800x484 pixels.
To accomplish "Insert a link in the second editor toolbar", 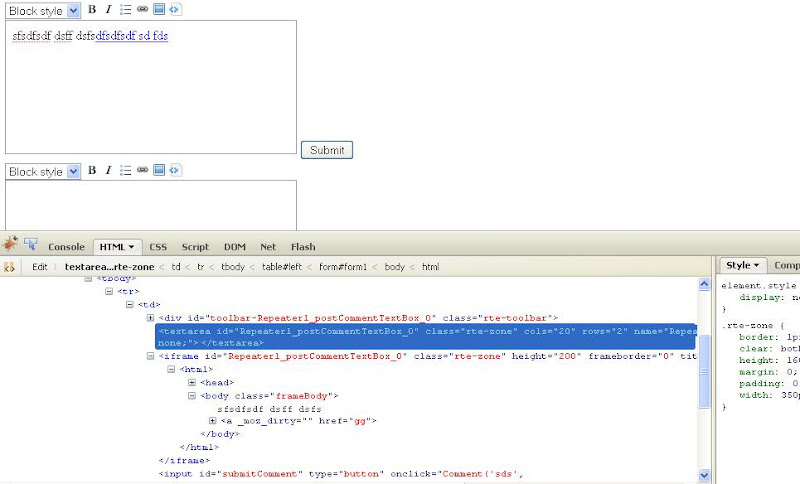I will click(142, 170).
